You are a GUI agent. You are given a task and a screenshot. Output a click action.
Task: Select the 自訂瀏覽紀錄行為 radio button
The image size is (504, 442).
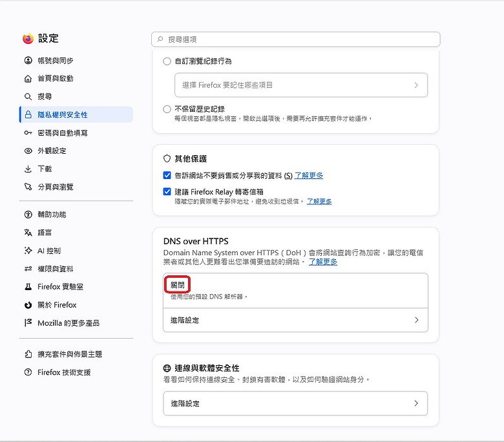[167, 61]
